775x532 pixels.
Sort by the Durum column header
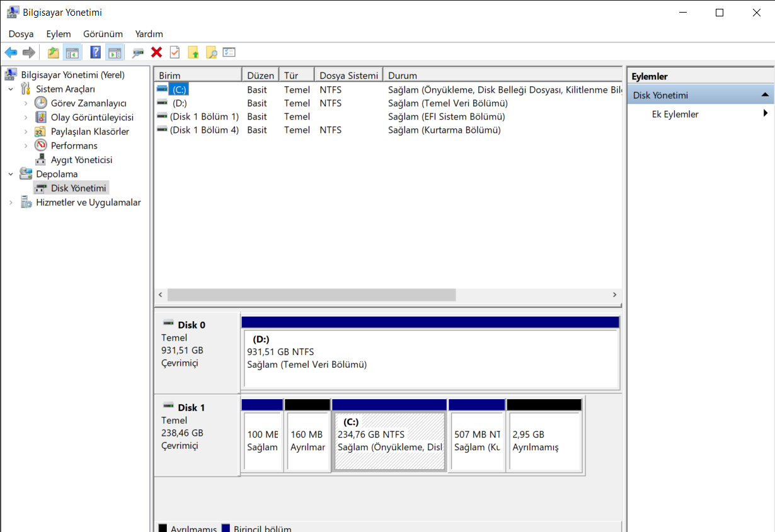503,76
